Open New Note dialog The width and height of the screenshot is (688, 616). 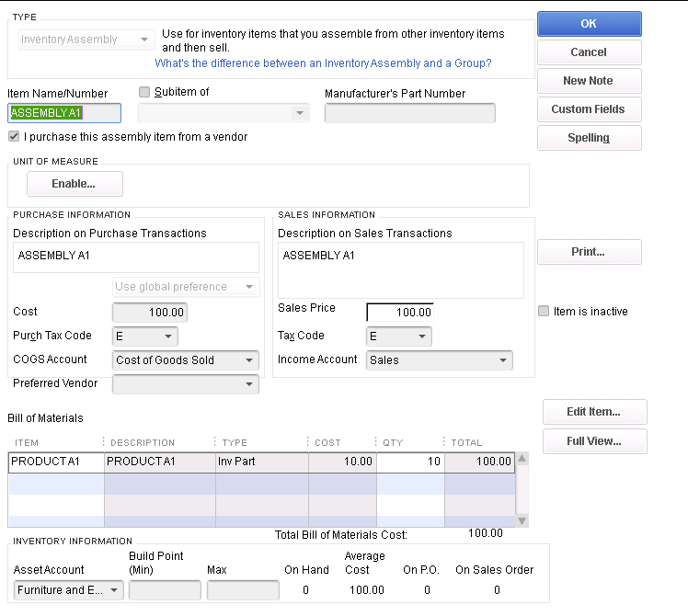click(589, 81)
